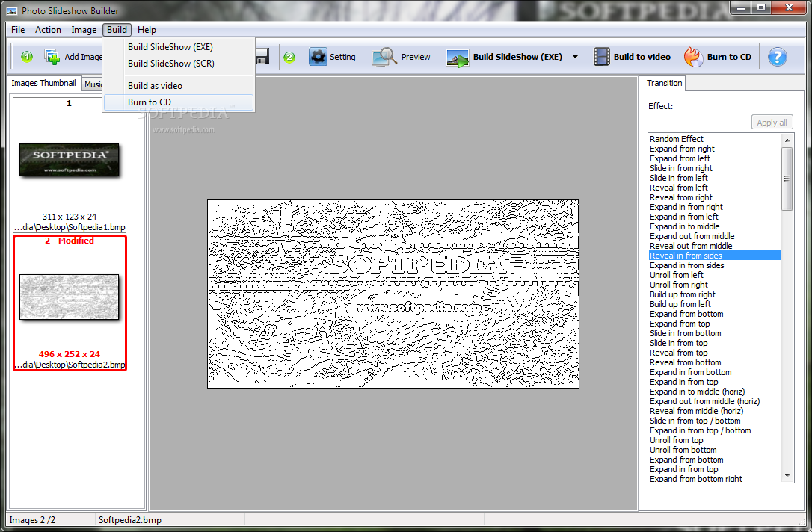Screen dimensions: 812x532
Task: Choose Burn to CD menu entry
Action: [179, 102]
